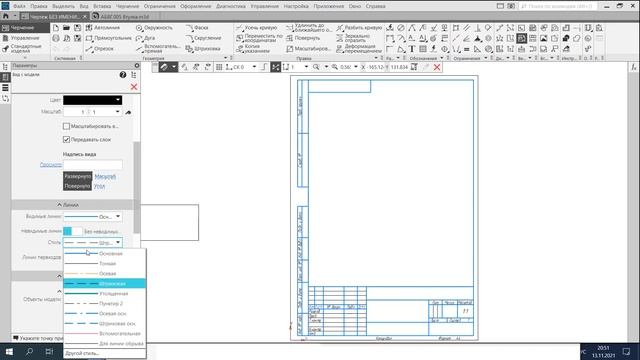
Task: Open the zoom factor dropdown
Action: coord(356,67)
